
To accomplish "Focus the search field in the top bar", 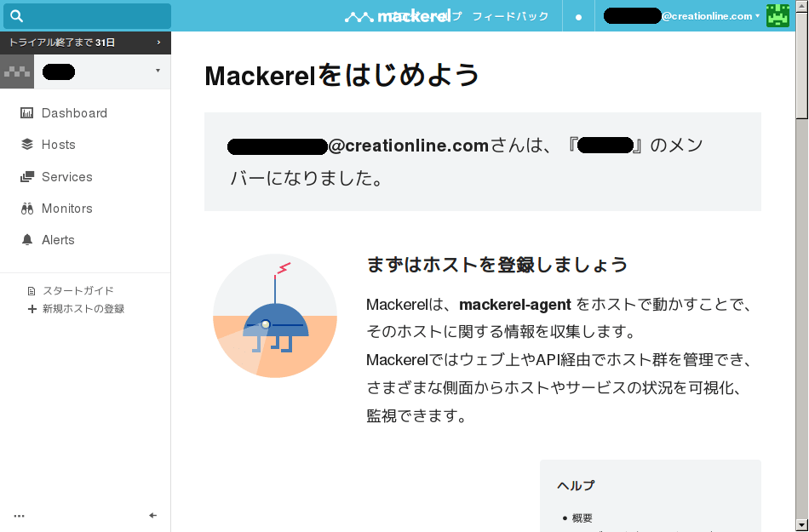I will point(87,16).
